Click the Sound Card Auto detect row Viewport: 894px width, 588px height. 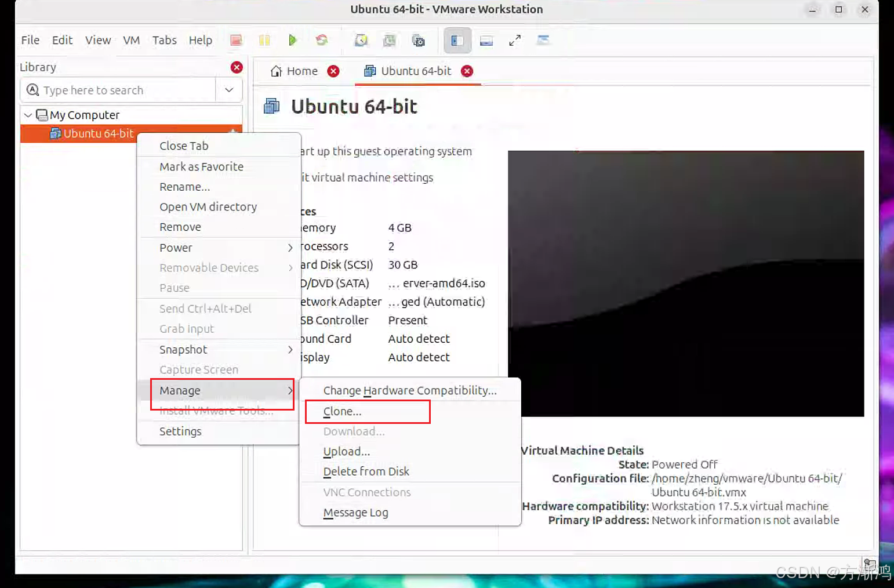point(394,339)
